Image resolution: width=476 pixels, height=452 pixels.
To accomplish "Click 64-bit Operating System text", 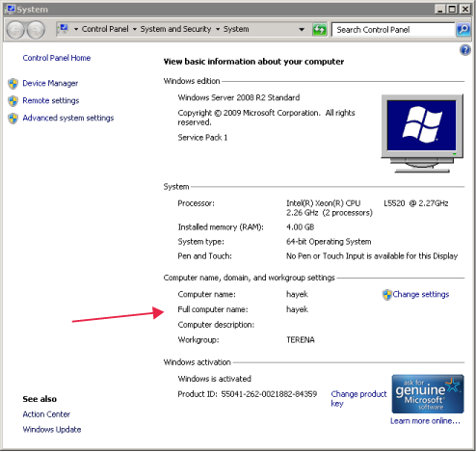I will pyautogui.click(x=329, y=242).
